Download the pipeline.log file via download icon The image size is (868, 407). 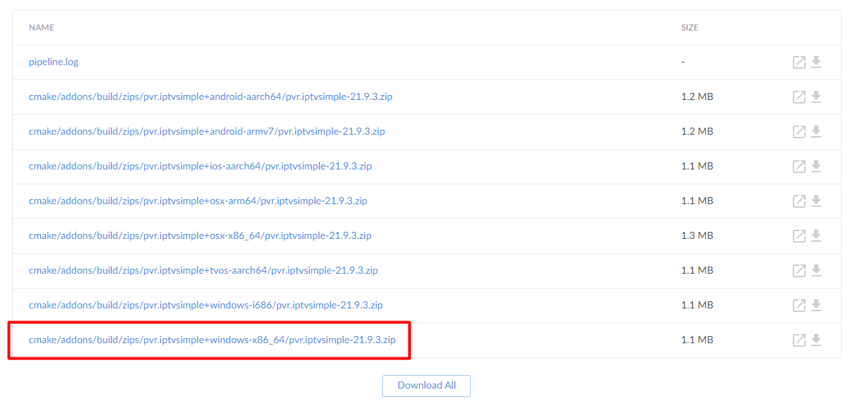[816, 62]
